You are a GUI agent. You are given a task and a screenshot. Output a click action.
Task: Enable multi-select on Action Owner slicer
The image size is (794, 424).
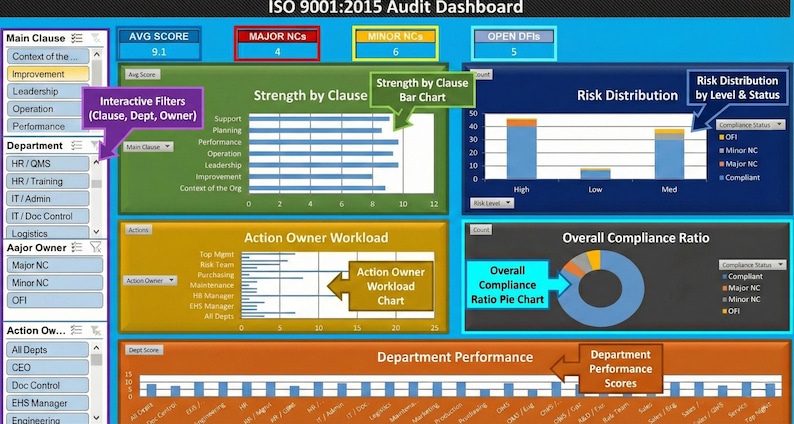77,330
